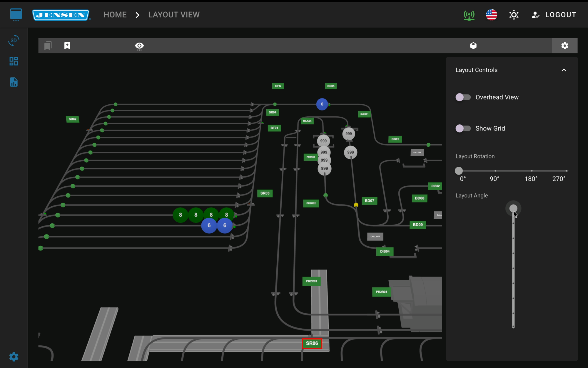This screenshot has height=368, width=588.
Task: Open sidebar settings gear at bottom
Action: [14, 357]
